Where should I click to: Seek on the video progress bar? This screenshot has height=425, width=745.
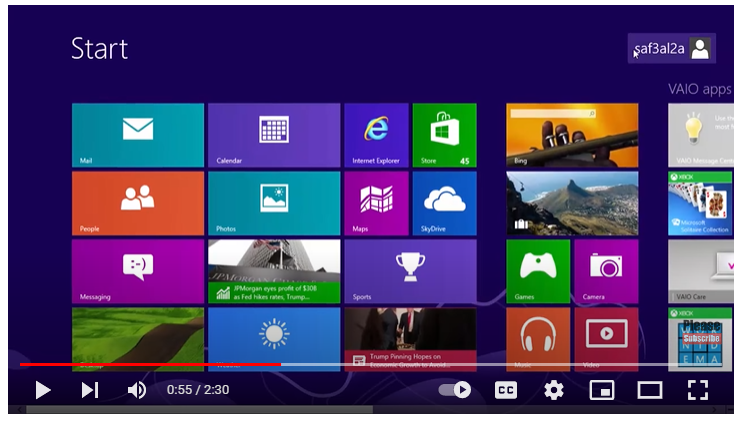click(x=371, y=364)
